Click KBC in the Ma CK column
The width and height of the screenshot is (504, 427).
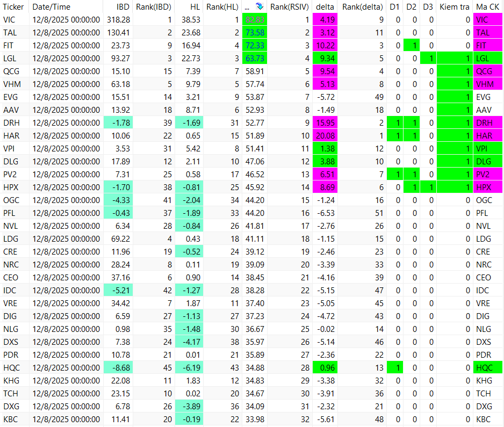483,419
